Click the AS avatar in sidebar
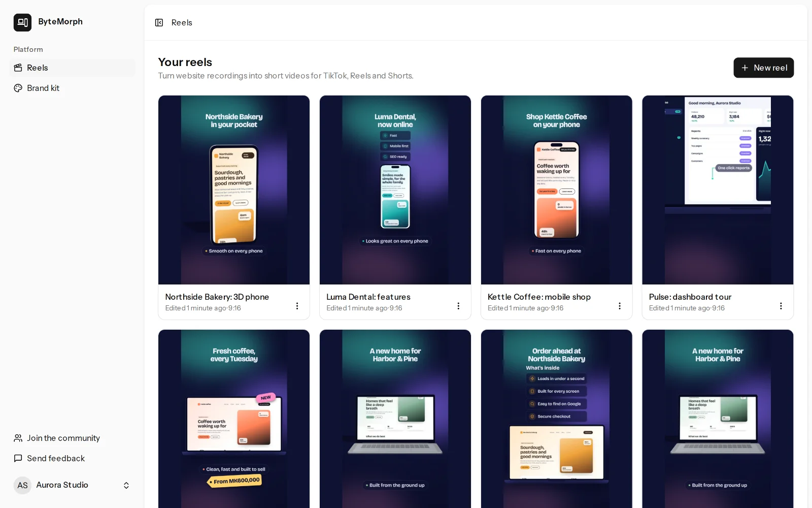The image size is (812, 508). pyautogui.click(x=22, y=485)
